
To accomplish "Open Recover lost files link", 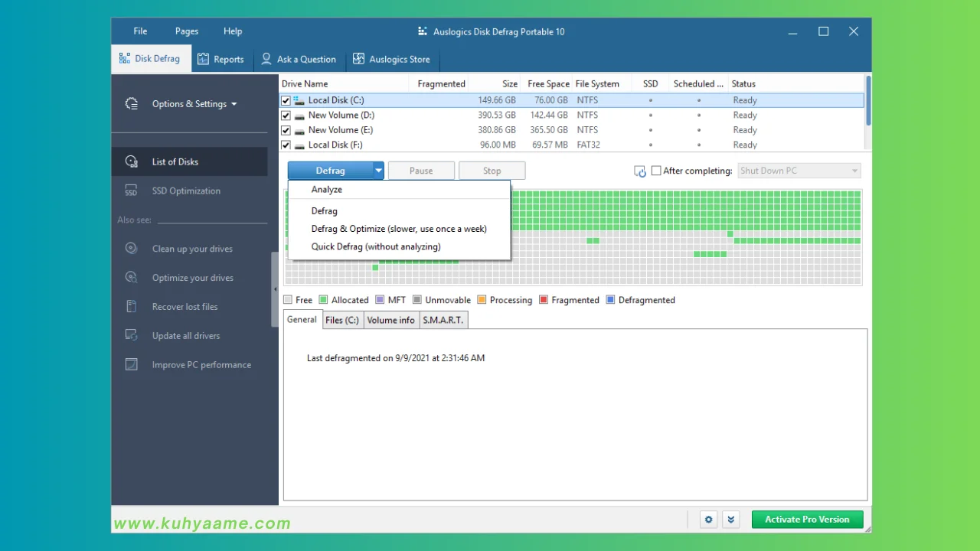I will (185, 307).
